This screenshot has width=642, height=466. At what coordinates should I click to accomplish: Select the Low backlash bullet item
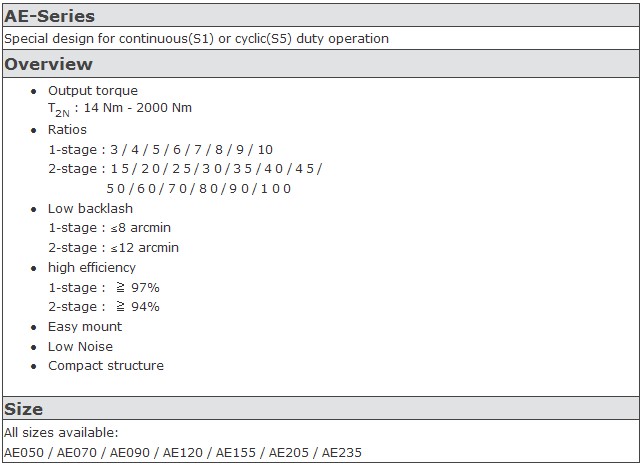pyautogui.click(x=90, y=208)
